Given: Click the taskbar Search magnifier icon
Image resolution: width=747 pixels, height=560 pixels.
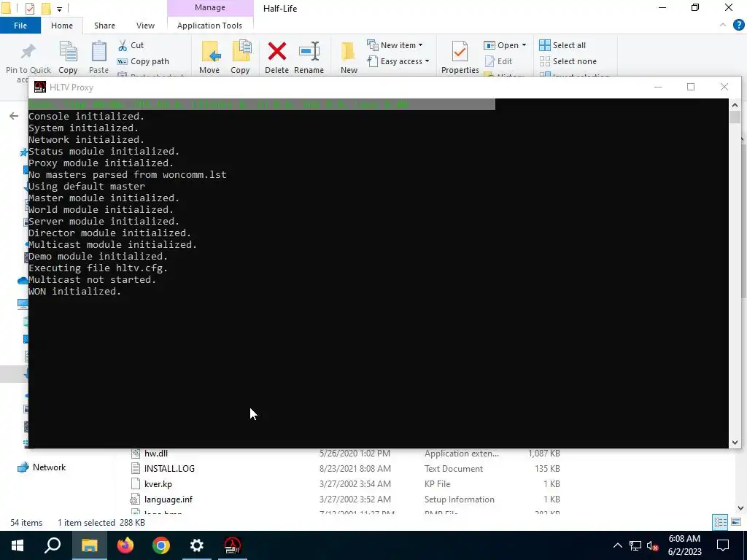Looking at the screenshot, I should [53, 545].
